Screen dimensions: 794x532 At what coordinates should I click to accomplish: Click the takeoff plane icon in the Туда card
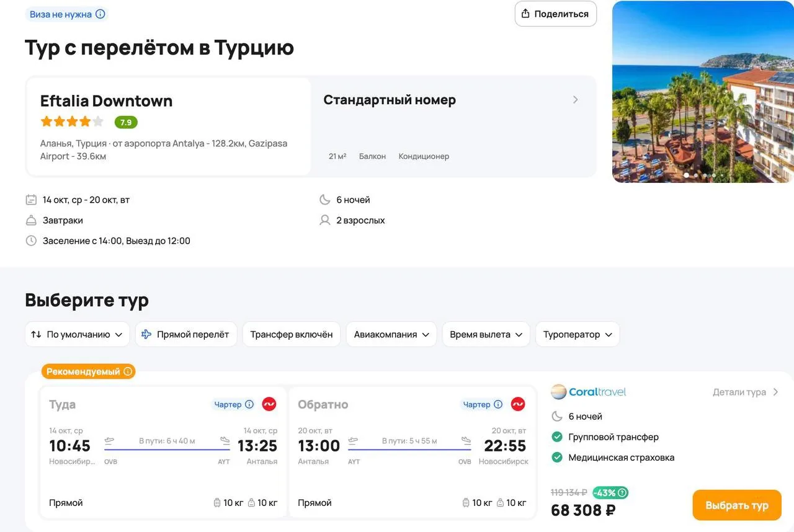point(110,441)
